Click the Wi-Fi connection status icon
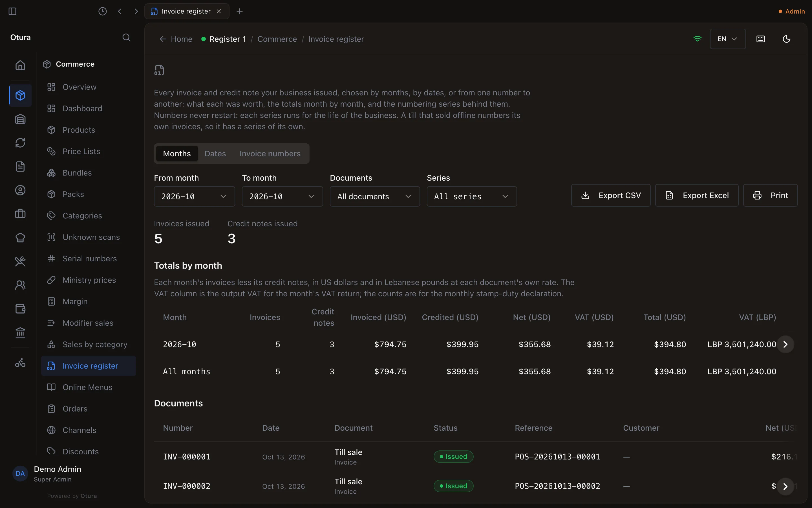This screenshot has width=812, height=508. (x=697, y=39)
